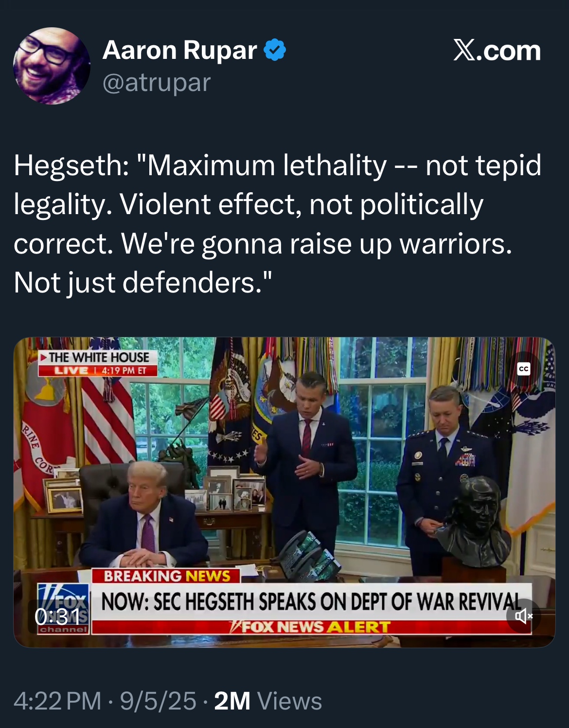Click the 9/5/25 post date
This screenshot has height=728, width=569.
pyautogui.click(x=158, y=701)
